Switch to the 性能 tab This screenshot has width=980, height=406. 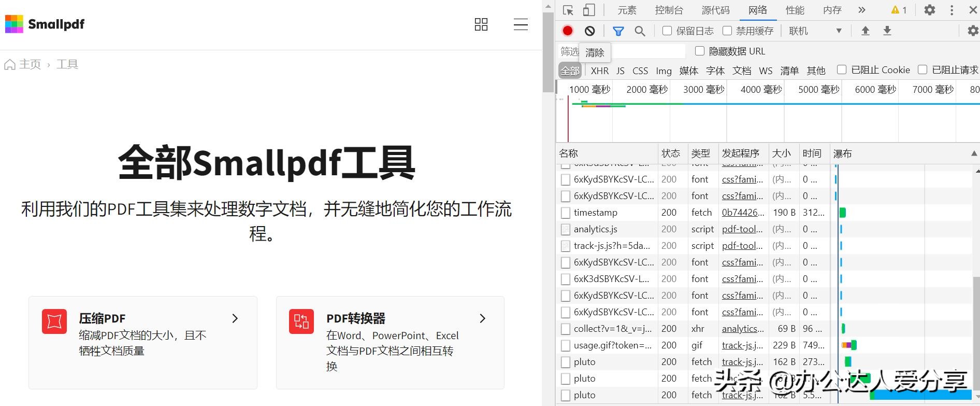pyautogui.click(x=795, y=10)
